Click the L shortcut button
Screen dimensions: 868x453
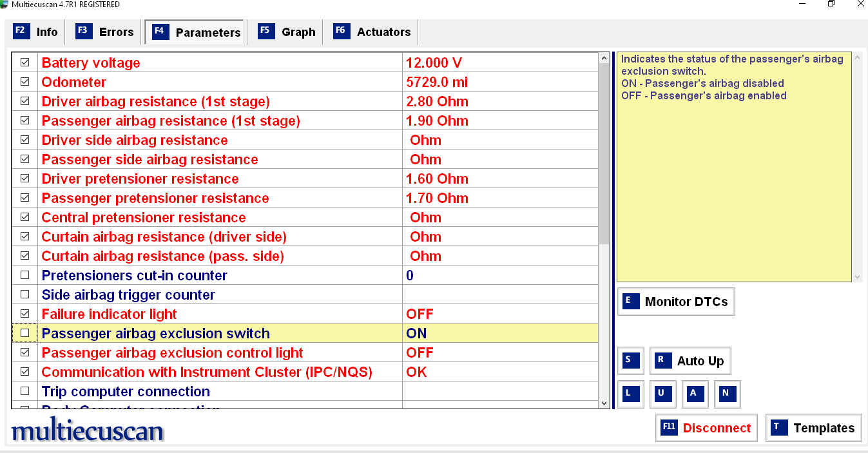pos(630,394)
